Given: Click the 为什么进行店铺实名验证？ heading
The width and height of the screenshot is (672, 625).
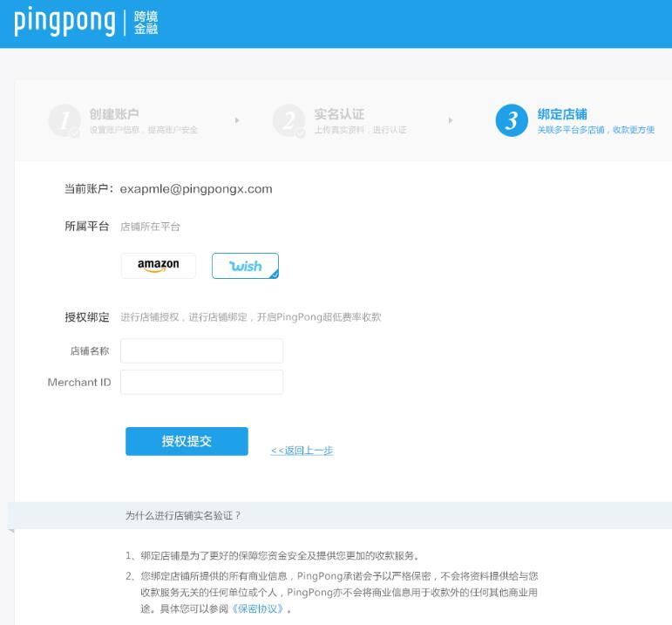Looking at the screenshot, I should 183,515.
